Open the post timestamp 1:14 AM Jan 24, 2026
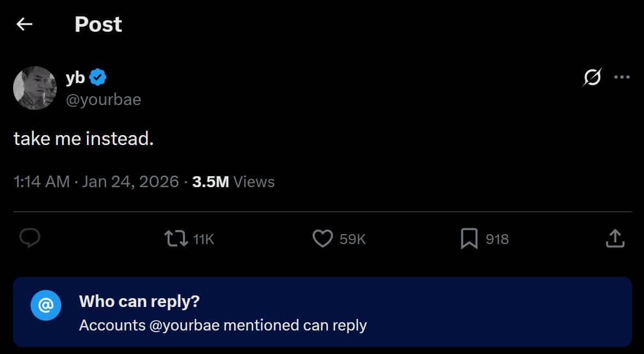The width and height of the screenshot is (644, 354). pyautogui.click(x=96, y=182)
